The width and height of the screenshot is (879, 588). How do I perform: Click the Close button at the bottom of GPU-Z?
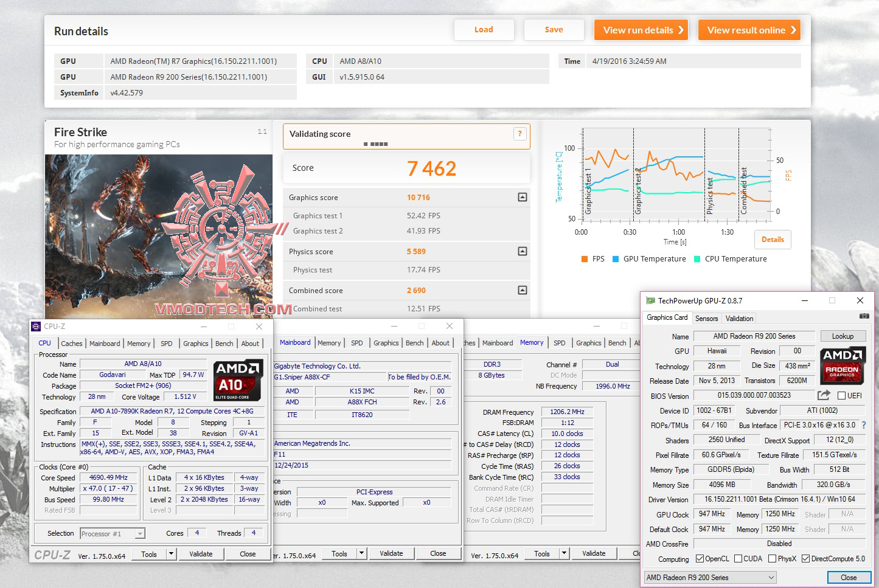(849, 578)
